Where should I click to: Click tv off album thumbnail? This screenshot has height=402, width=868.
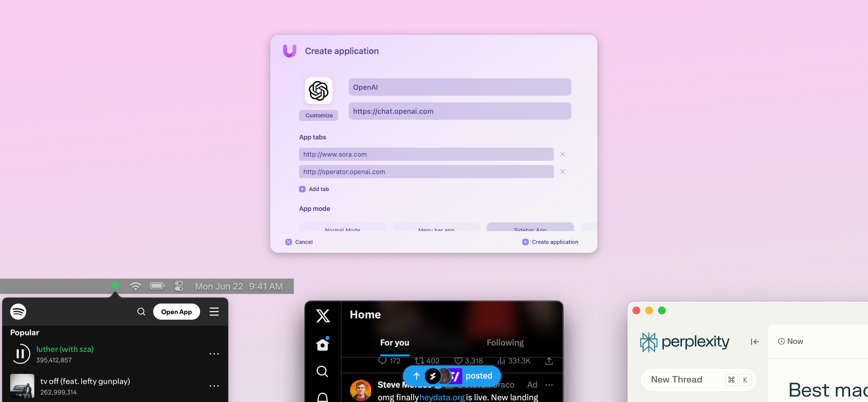(x=22, y=386)
